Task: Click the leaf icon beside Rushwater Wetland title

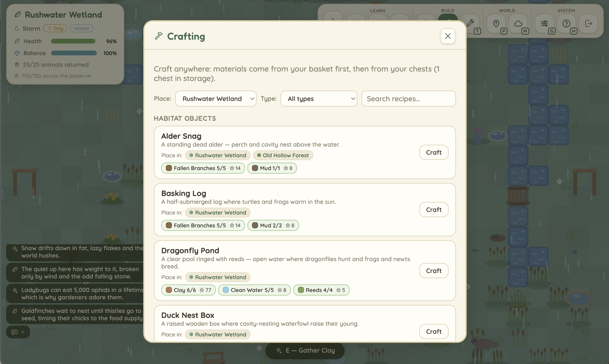Action: 17,15
